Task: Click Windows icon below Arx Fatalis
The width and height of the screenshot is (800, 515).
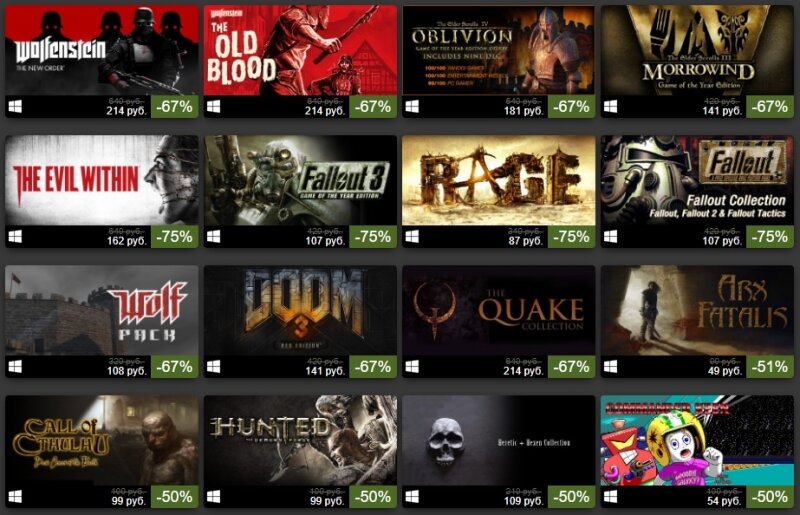Action: coord(610,366)
